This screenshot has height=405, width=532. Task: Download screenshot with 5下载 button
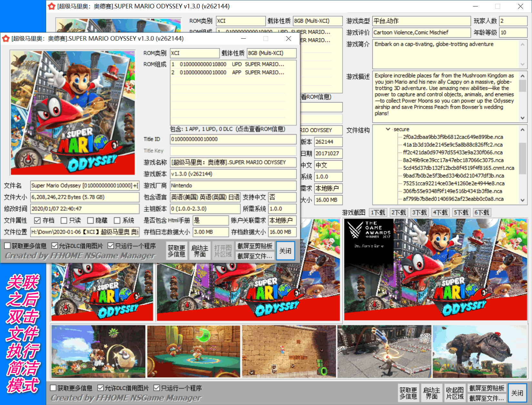click(x=461, y=212)
